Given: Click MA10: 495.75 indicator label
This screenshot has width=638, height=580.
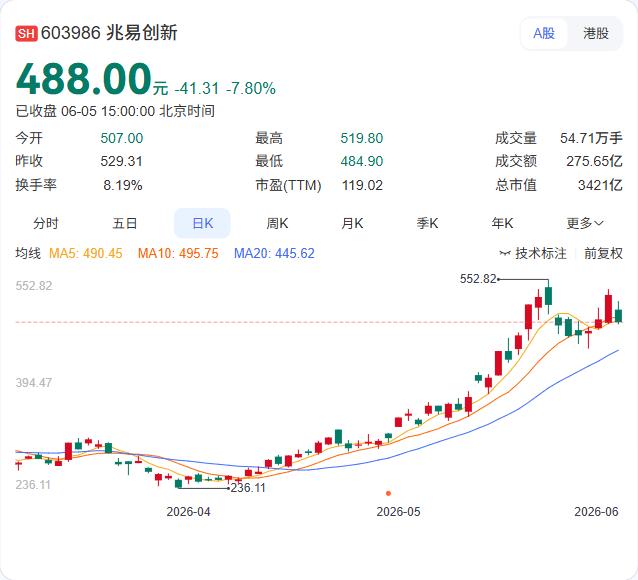Looking at the screenshot, I should click(178, 253).
